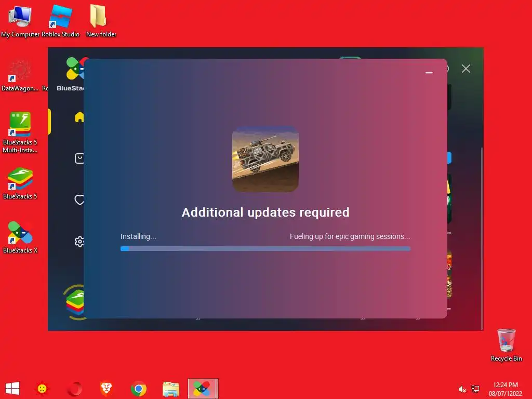Click 'Fueling up for epic gaming sessions...' text

click(x=350, y=236)
